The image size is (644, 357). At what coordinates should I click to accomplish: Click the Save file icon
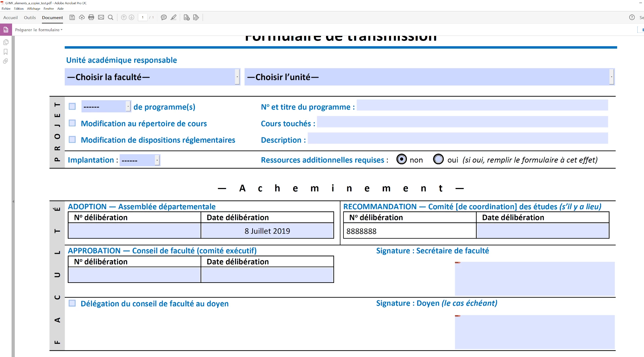(x=72, y=17)
